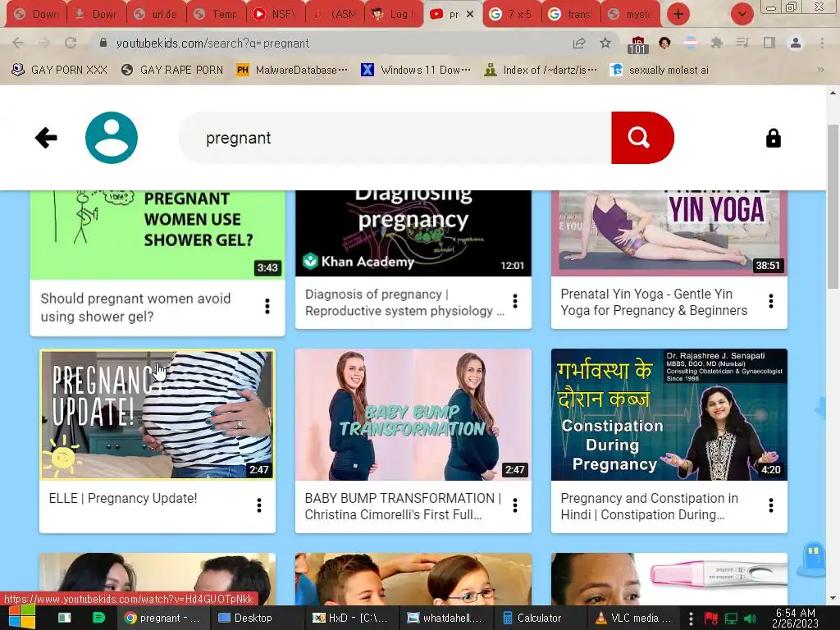
Task: Click the ELLE | Pregnancy Update! title
Action: [x=123, y=498]
